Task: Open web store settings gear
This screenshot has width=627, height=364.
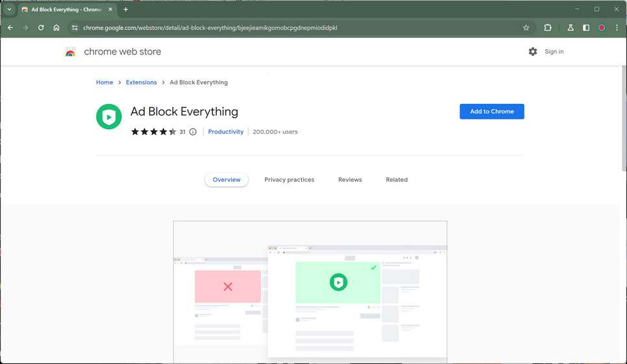Action: coord(533,51)
